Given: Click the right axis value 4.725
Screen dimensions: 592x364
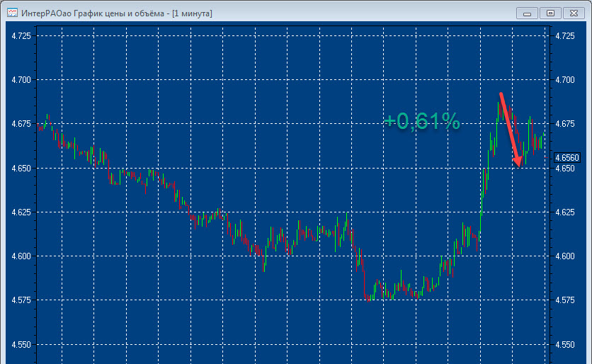Looking at the screenshot, I should 565,36.
